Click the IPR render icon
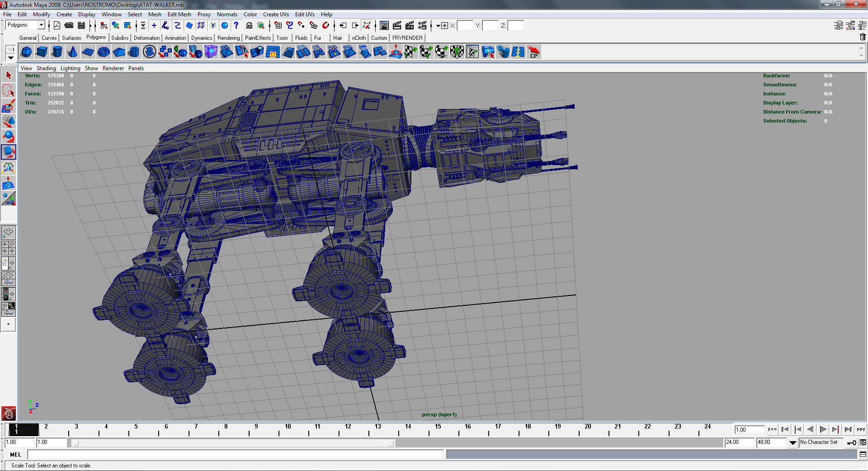Image resolution: width=868 pixels, height=471 pixels. [x=410, y=25]
